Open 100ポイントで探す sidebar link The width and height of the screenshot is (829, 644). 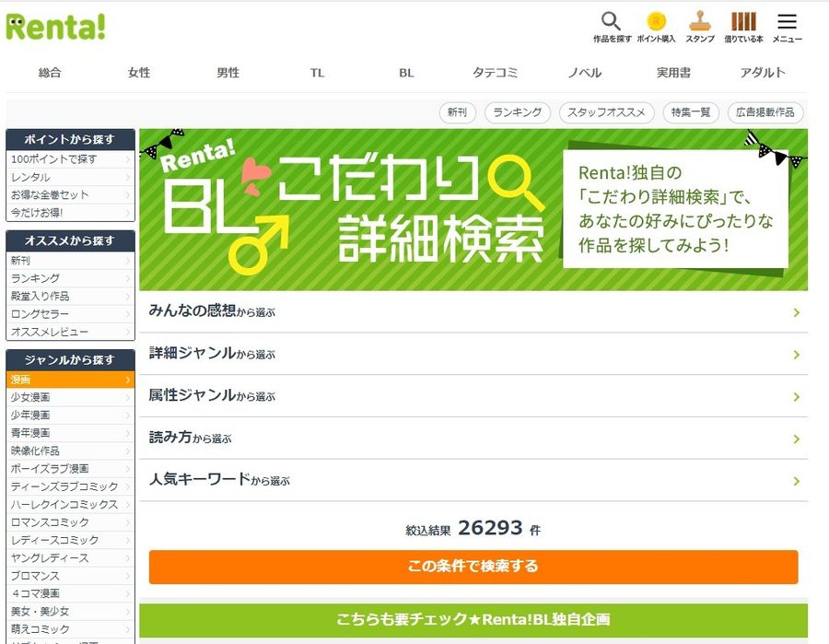click(x=70, y=159)
